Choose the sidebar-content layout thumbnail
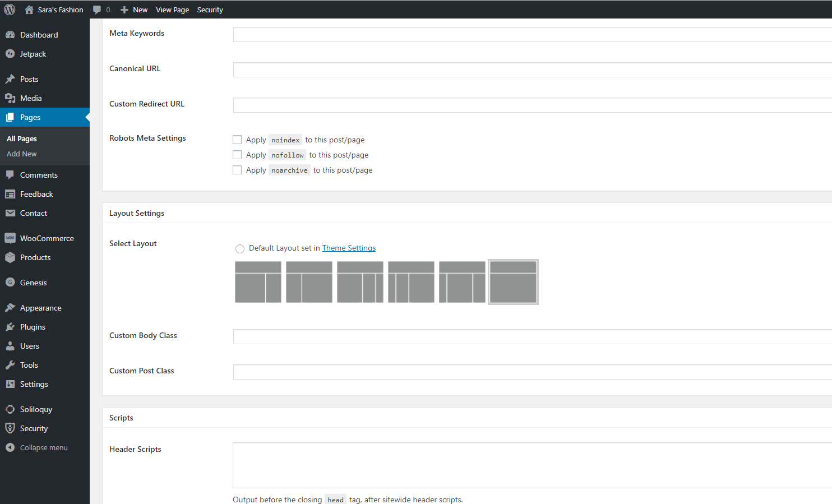The width and height of the screenshot is (832, 504). click(x=309, y=282)
